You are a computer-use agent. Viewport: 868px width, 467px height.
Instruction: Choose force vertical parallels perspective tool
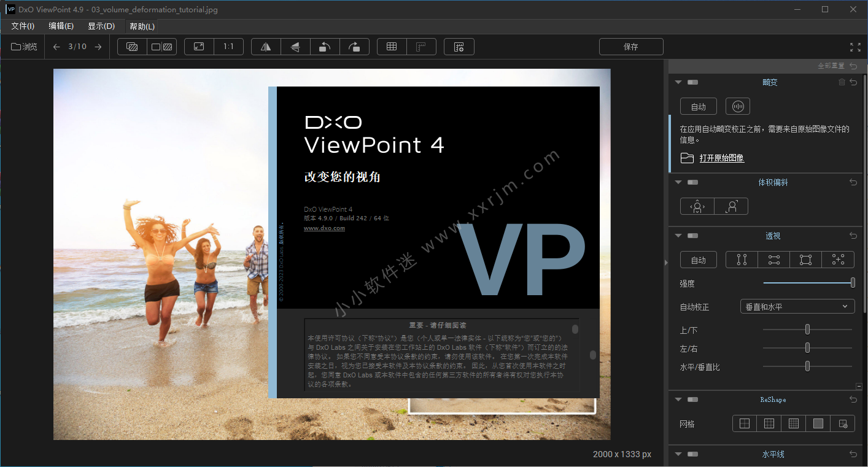[x=742, y=260]
